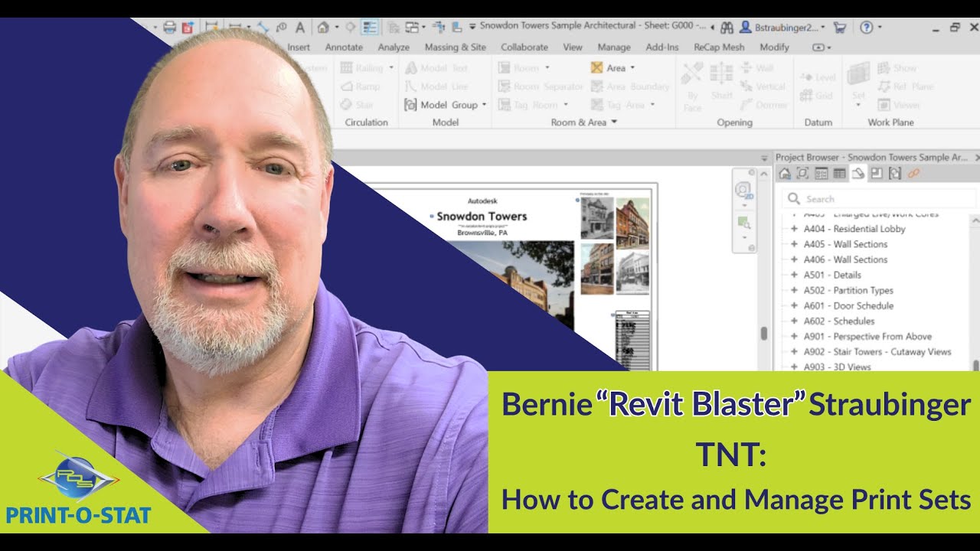The width and height of the screenshot is (980, 551).
Task: Click the Project Browser home views icon
Action: point(785,174)
